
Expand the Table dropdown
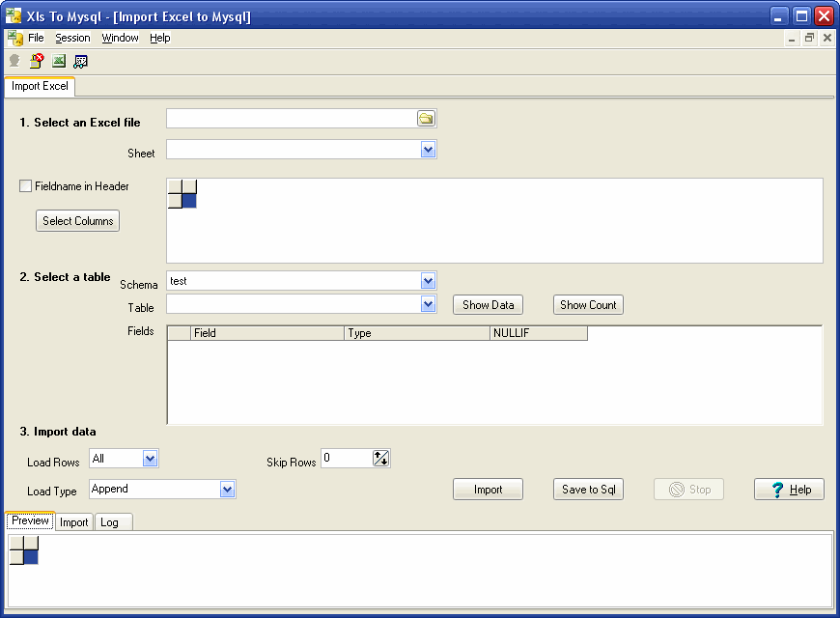[x=428, y=304]
